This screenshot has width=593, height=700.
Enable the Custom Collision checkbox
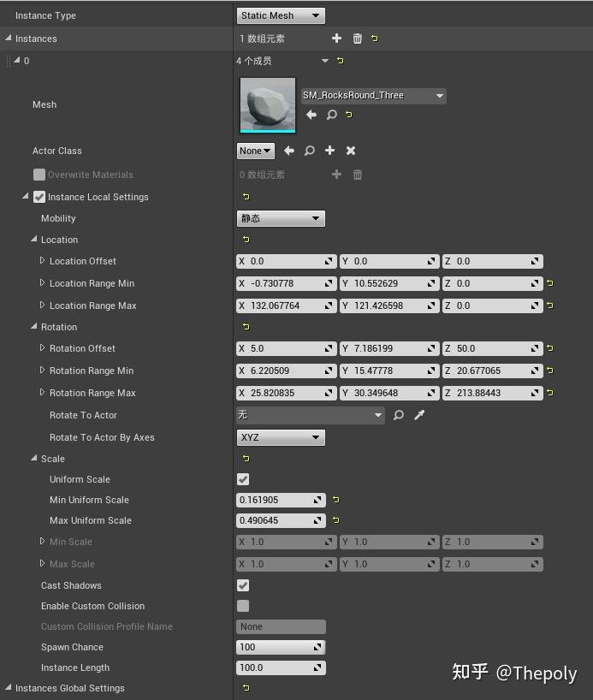click(243, 606)
